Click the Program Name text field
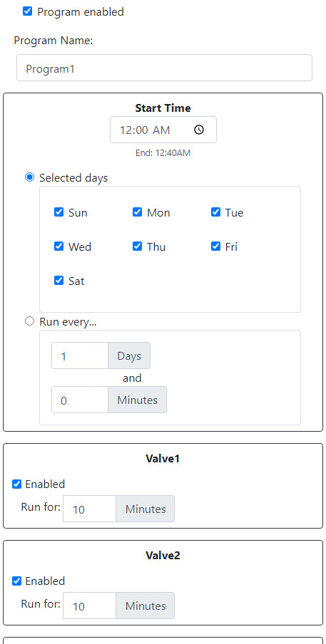 165,68
